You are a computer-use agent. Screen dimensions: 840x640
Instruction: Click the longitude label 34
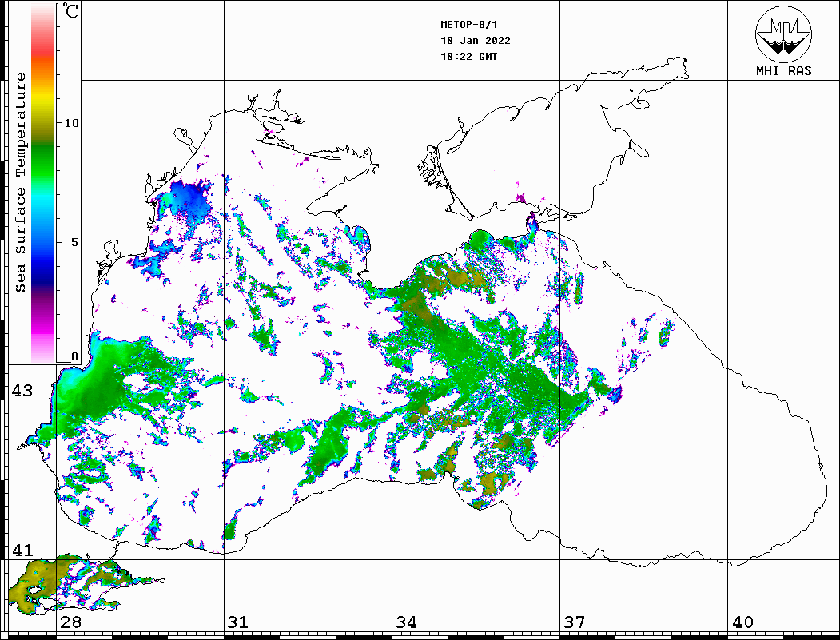[x=406, y=622]
